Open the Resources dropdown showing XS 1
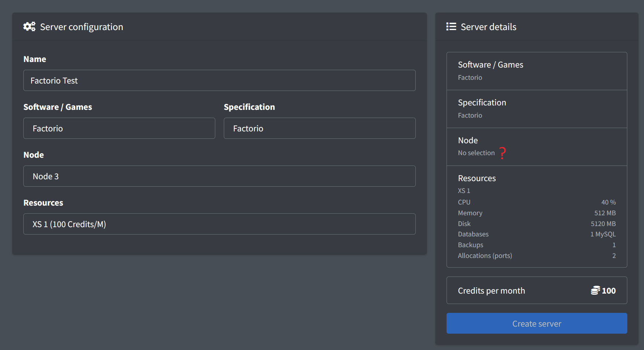The width and height of the screenshot is (644, 350). 219,224
